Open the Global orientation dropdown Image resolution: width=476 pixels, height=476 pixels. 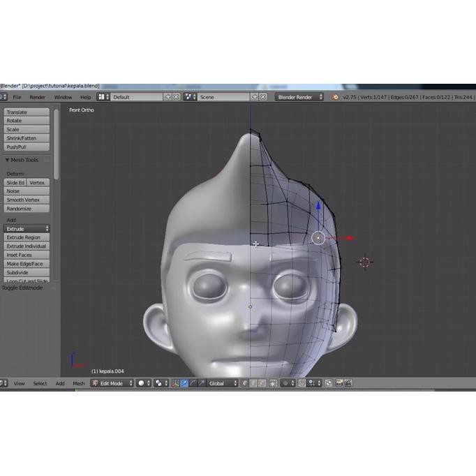coord(222,383)
